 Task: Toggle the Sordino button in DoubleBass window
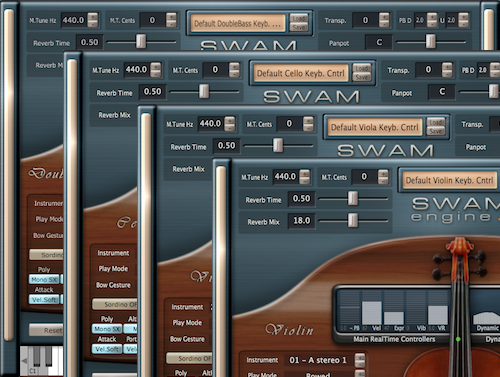[46, 255]
